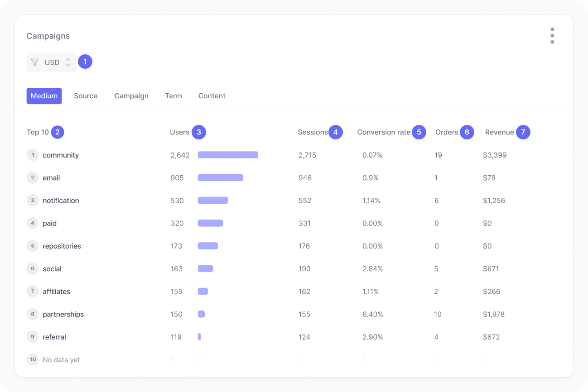Image resolution: width=588 pixels, height=392 pixels.
Task: Switch to the Source tab
Action: point(86,96)
